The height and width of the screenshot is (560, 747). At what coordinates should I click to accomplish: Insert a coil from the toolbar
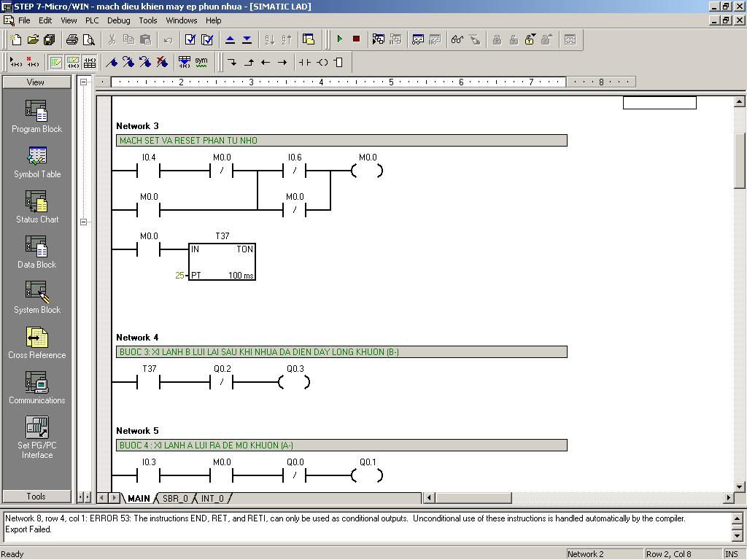(x=322, y=62)
